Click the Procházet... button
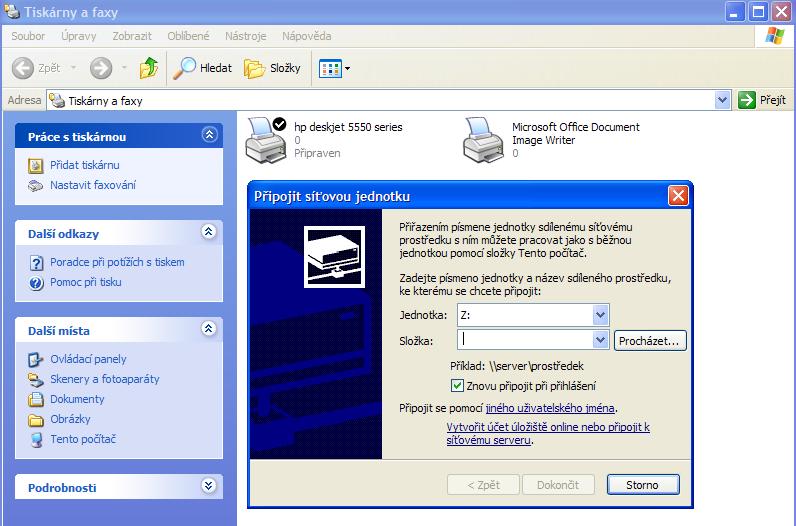Screen dimensions: 796x526 [650, 341]
